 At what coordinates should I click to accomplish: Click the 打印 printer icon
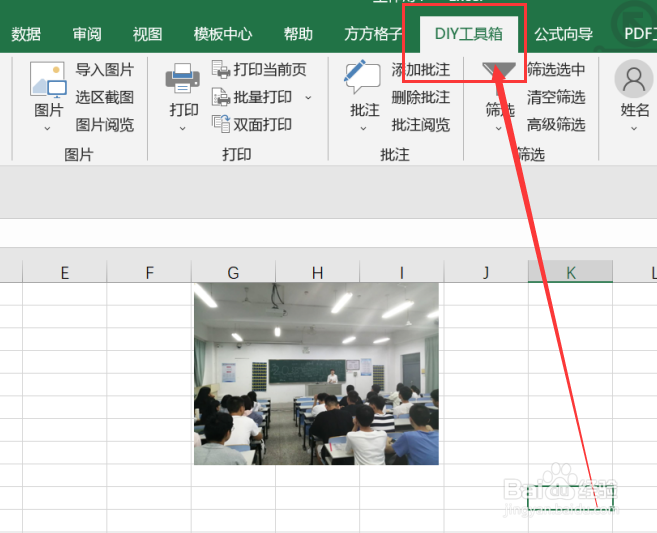(x=183, y=78)
